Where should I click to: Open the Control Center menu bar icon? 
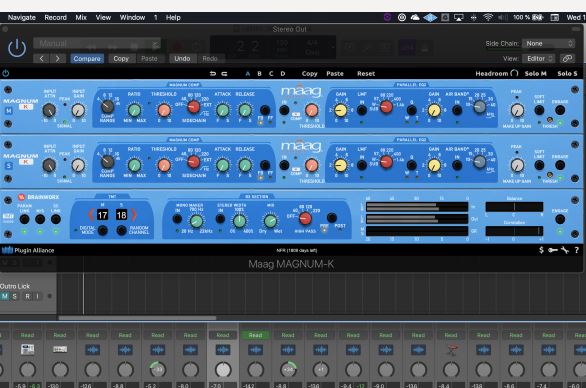[x=555, y=17]
